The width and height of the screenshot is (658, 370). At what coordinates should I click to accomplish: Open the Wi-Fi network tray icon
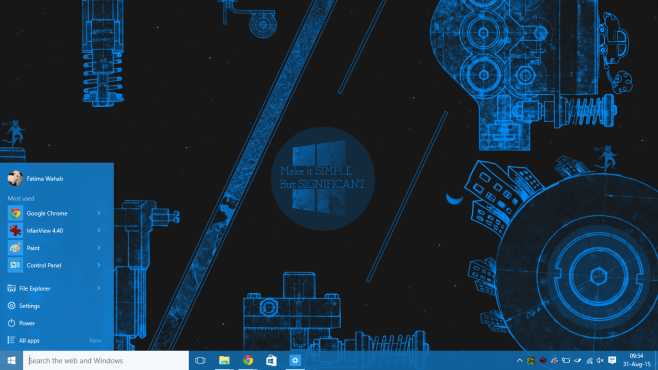pyautogui.click(x=589, y=361)
